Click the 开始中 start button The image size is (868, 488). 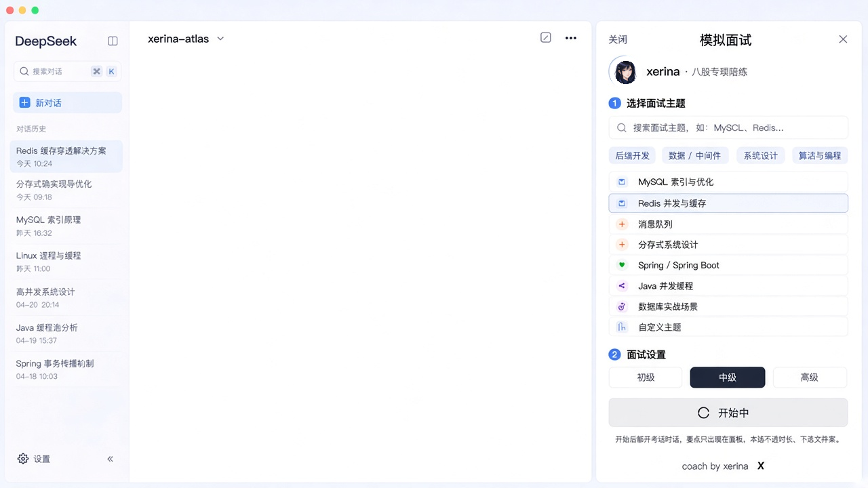728,413
